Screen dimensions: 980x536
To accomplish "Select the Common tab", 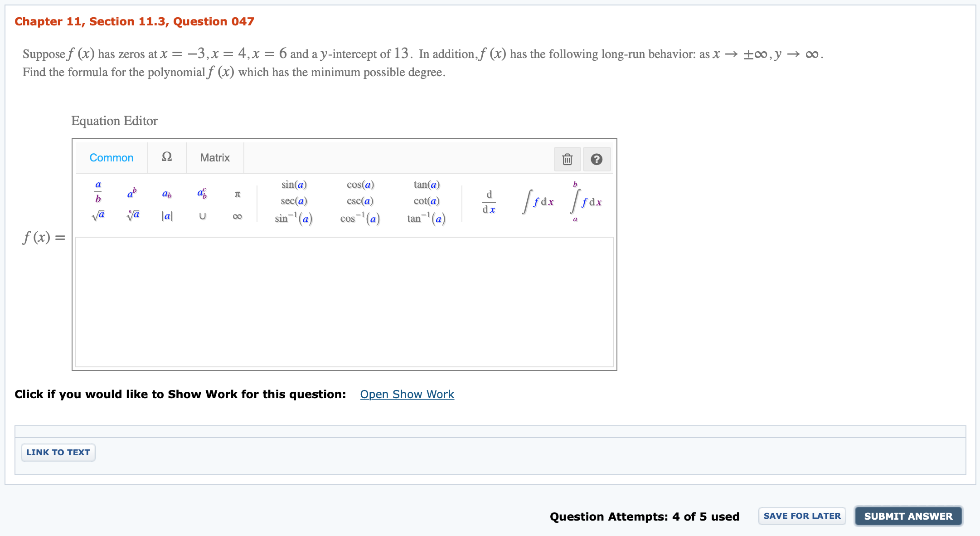I will [x=111, y=157].
